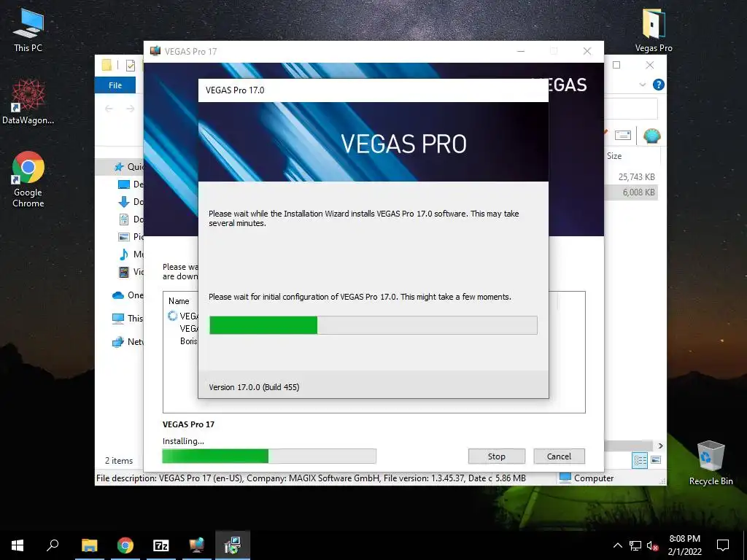Select the file sized 25,743 KB

tap(636, 177)
